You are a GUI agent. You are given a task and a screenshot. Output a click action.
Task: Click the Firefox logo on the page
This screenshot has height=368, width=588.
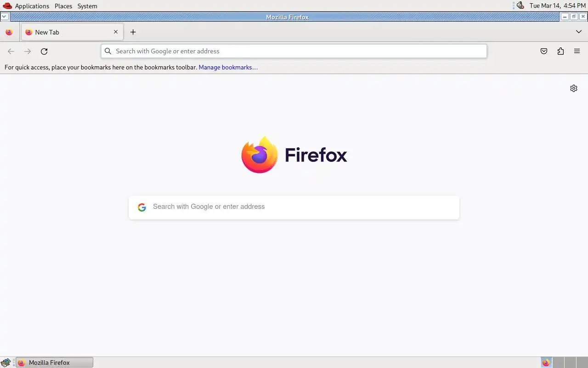click(294, 155)
